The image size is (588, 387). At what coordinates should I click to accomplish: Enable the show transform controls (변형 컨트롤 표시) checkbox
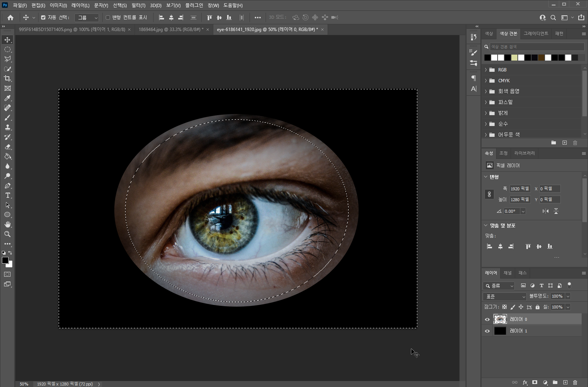[108, 18]
